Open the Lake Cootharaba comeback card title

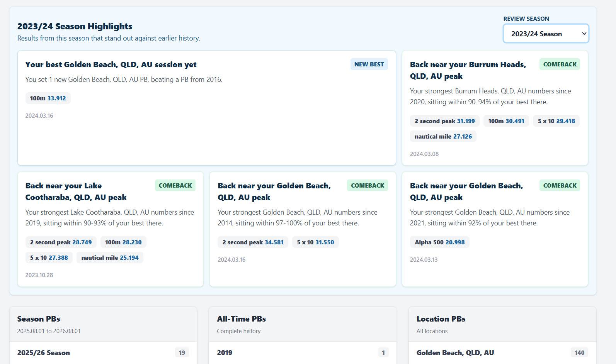[76, 191]
